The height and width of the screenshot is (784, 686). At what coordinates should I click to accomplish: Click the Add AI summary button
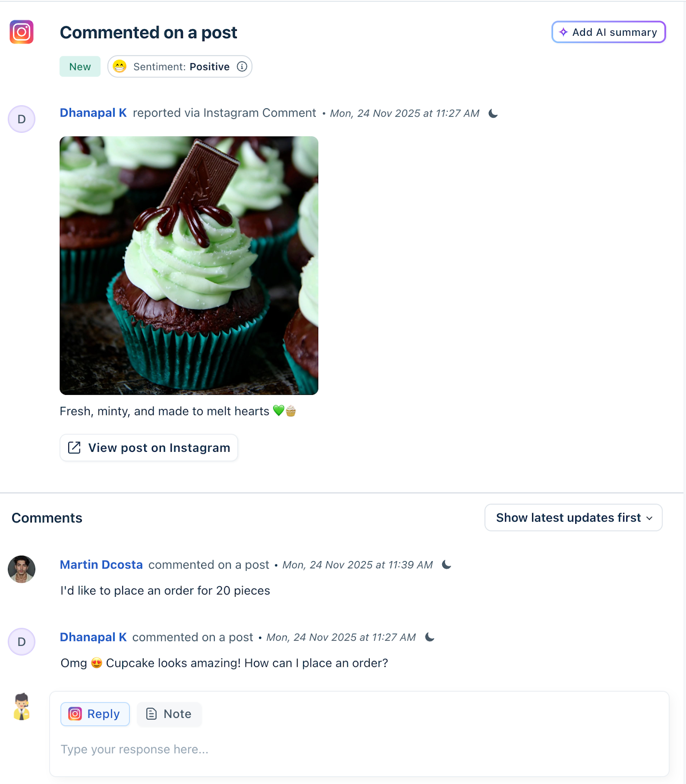(x=609, y=32)
